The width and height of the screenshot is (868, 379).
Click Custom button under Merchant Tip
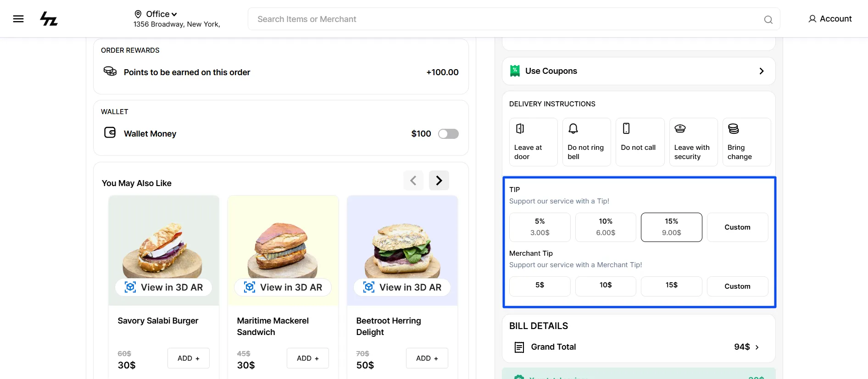(x=737, y=286)
